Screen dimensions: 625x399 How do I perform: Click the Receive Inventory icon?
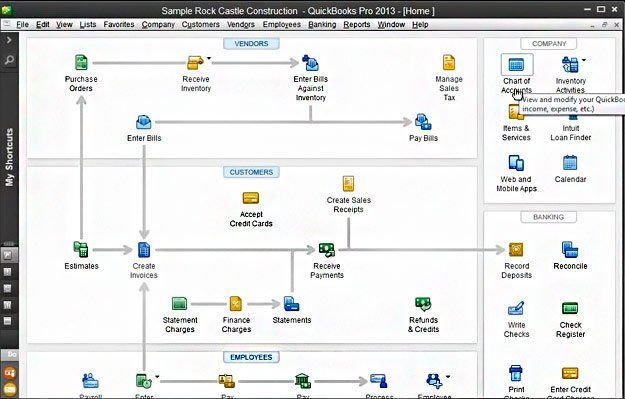point(195,63)
